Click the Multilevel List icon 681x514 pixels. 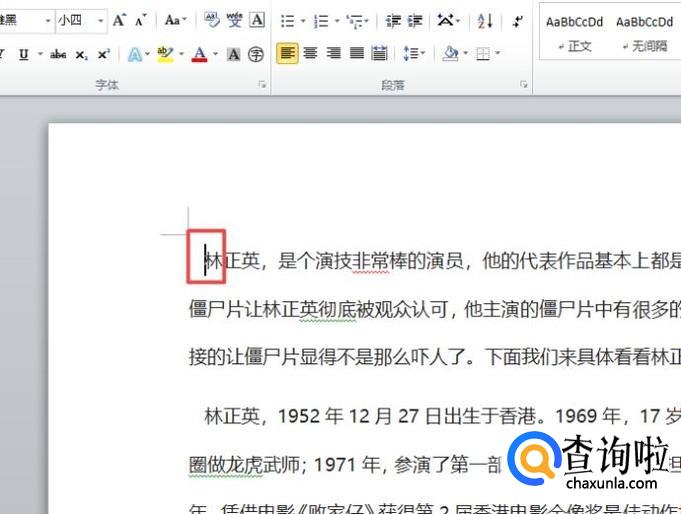click(355, 21)
